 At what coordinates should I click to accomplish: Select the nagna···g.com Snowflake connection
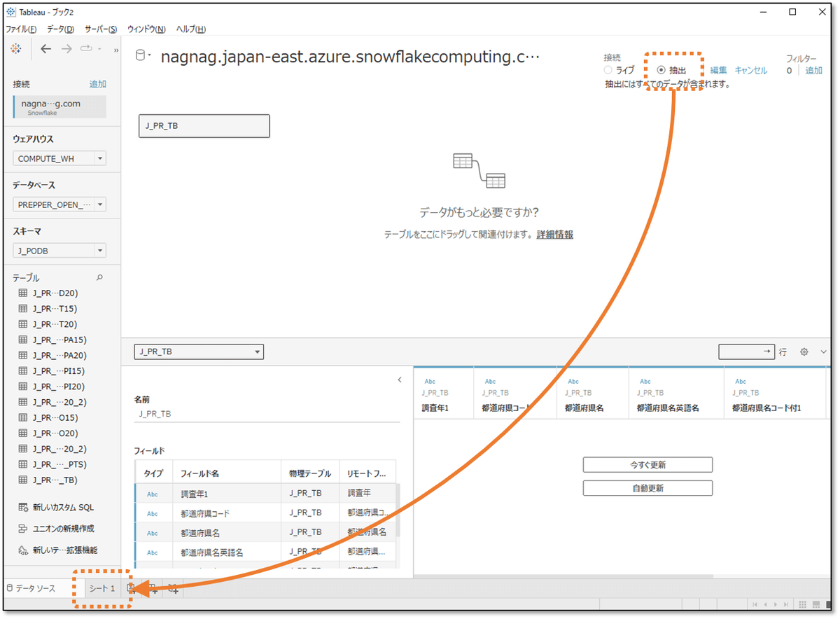[x=59, y=107]
